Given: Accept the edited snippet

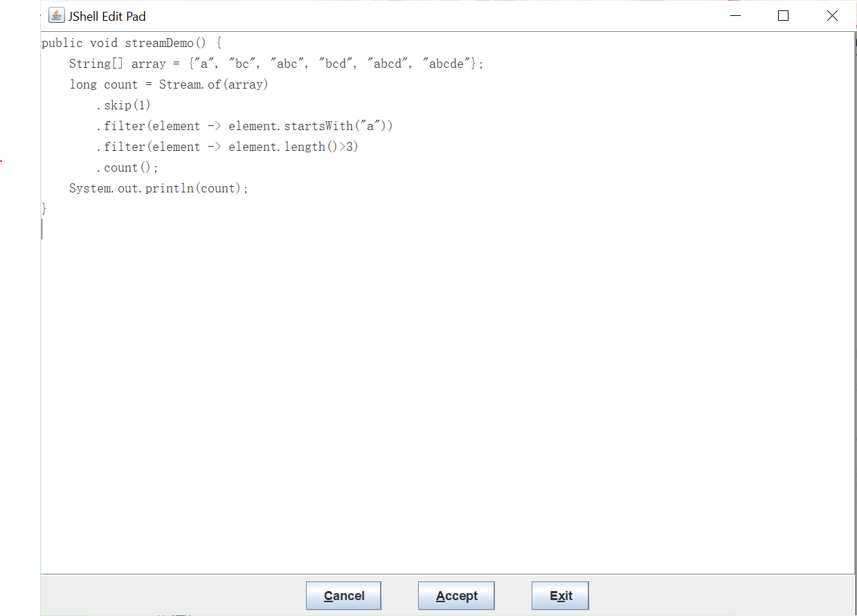Looking at the screenshot, I should click(456, 596).
